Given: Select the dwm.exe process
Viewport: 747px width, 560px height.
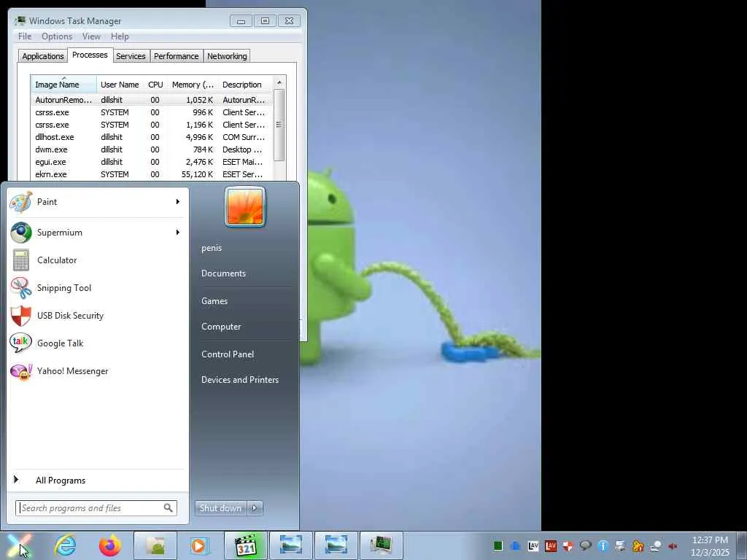Looking at the screenshot, I should [152, 149].
